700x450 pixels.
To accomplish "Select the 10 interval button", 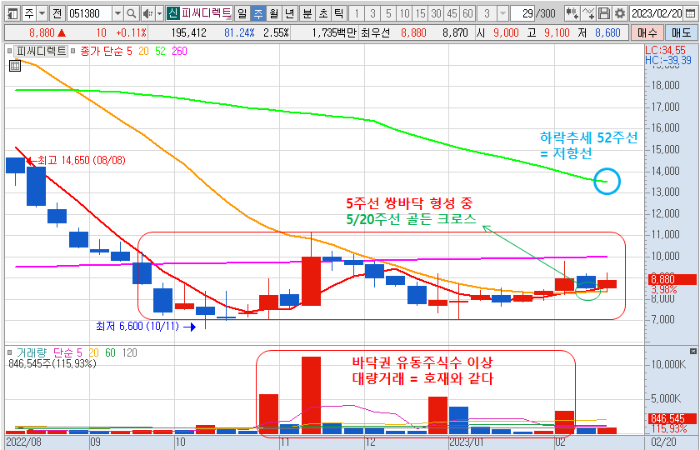I will 404,14.
